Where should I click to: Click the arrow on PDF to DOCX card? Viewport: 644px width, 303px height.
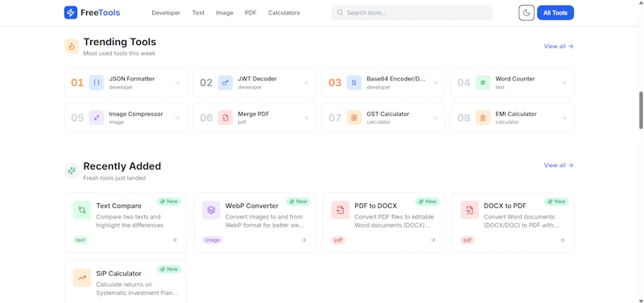tap(433, 240)
